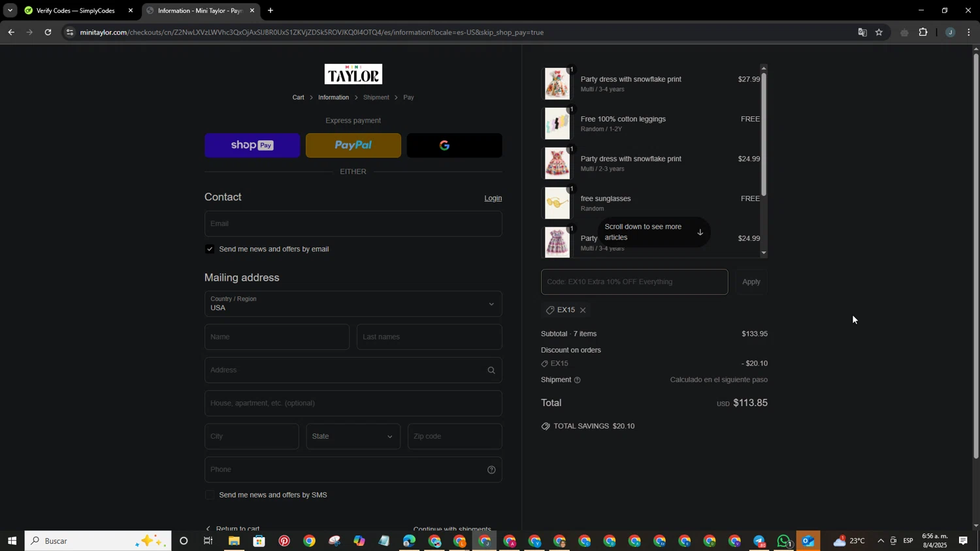The height and width of the screenshot is (551, 980).
Task: Click the translate page icon
Action: tap(862, 32)
